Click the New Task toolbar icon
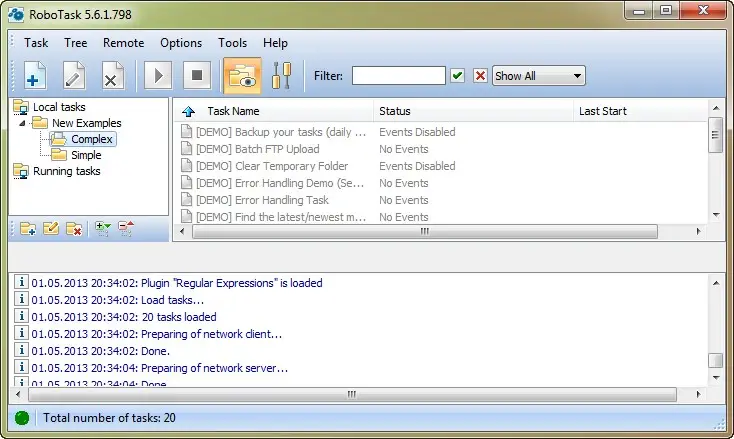The width and height of the screenshot is (734, 439). coord(35,75)
